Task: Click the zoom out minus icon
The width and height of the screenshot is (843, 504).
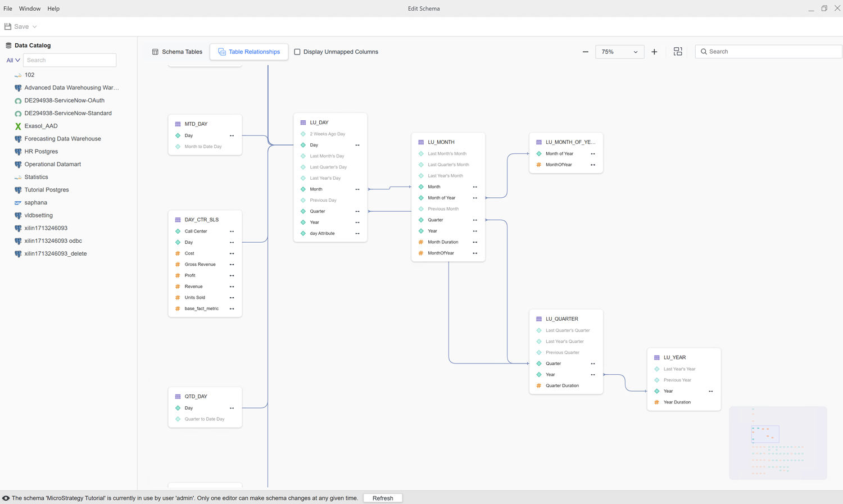Action: (585, 52)
